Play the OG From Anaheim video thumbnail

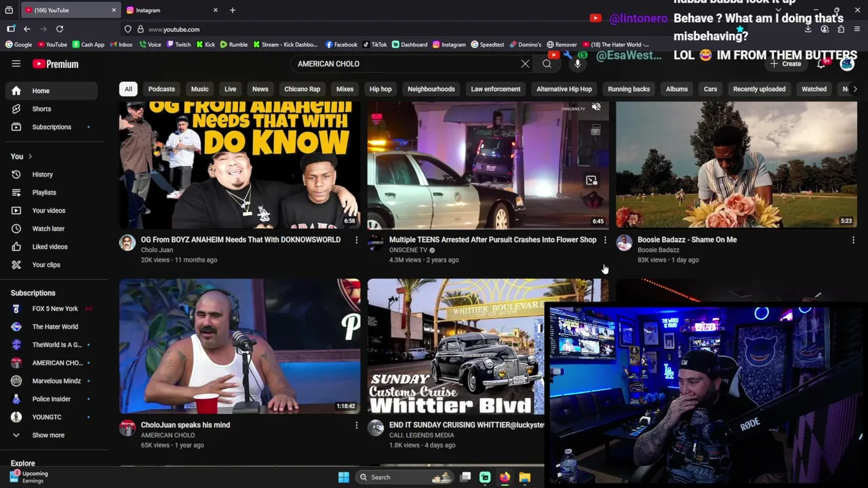pyautogui.click(x=240, y=165)
